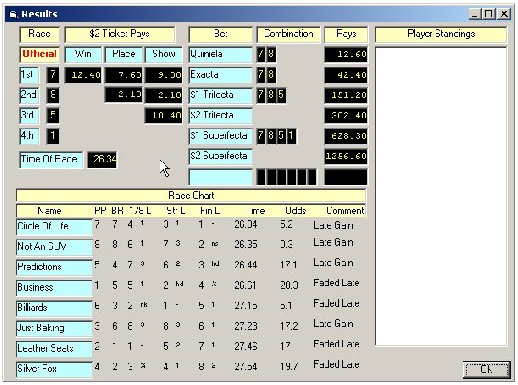
Task: Select the Leather Seats name field
Action: pos(54,349)
